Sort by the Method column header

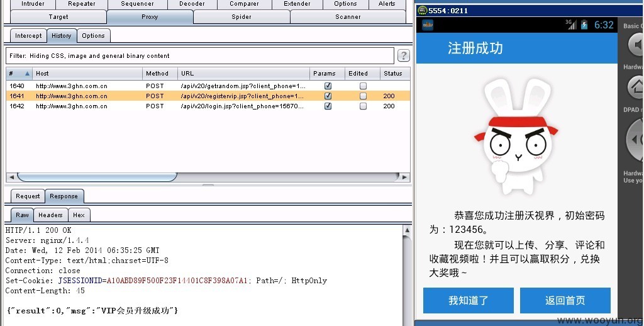point(160,74)
